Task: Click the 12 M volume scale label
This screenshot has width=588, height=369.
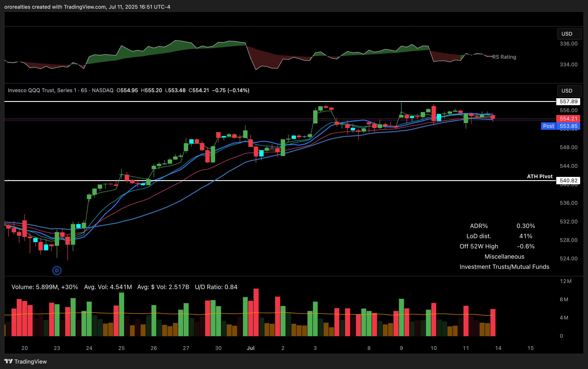Action: [566, 281]
